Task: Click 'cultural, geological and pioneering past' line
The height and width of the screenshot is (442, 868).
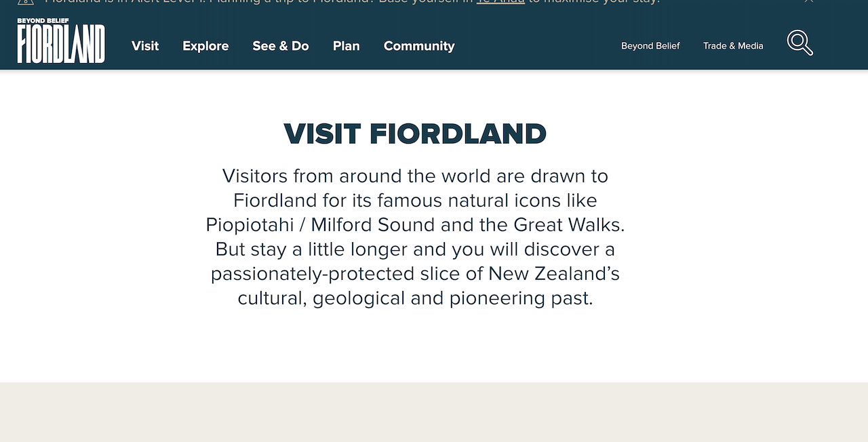Action: tap(415, 298)
